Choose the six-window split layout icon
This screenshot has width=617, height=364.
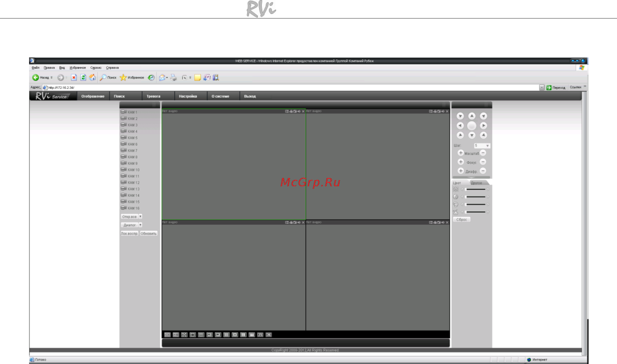pyautogui.click(x=210, y=335)
